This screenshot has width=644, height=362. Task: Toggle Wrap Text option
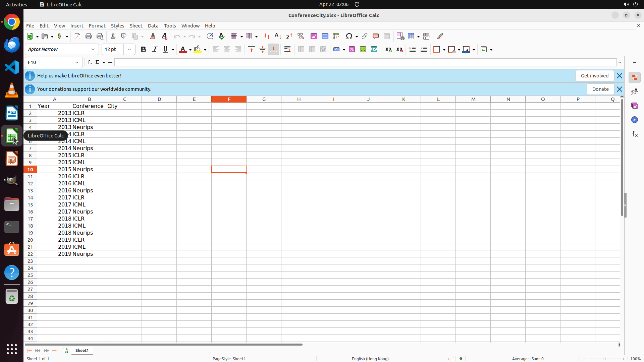pyautogui.click(x=287, y=49)
